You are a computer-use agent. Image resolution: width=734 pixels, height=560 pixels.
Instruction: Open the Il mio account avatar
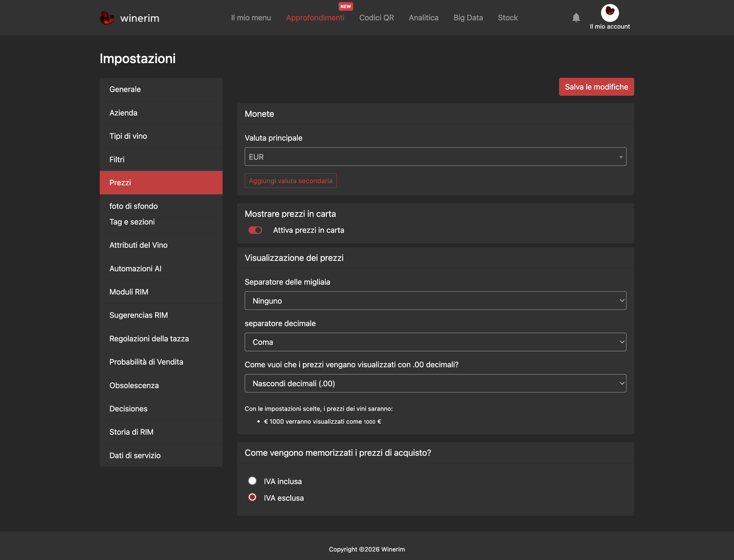tap(610, 13)
